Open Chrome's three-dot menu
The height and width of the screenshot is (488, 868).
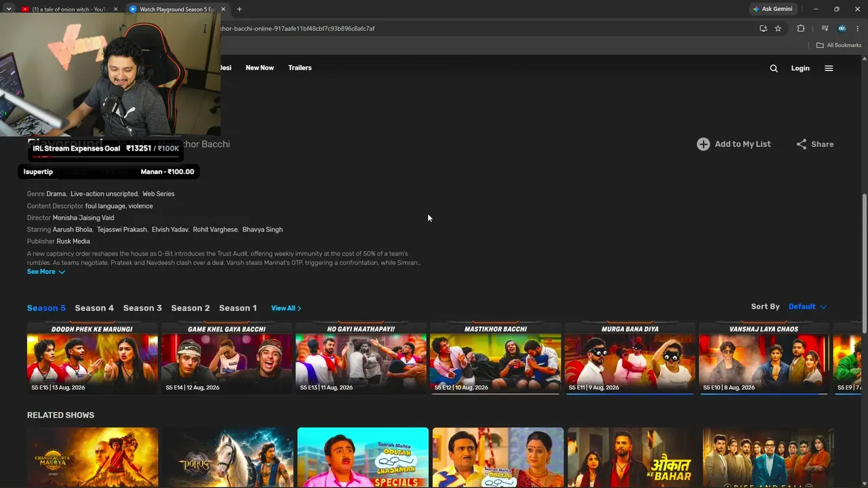coord(858,28)
